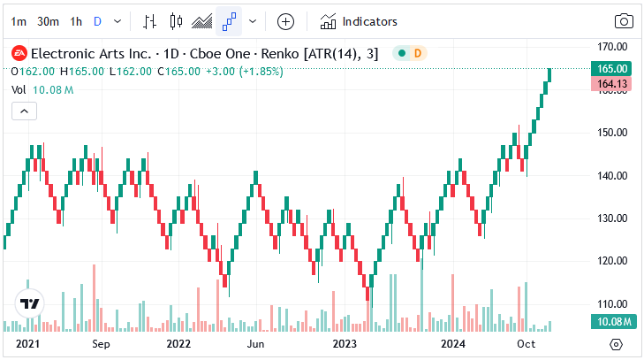
Task: Click the TradingView logo on the chart
Action: point(31,303)
